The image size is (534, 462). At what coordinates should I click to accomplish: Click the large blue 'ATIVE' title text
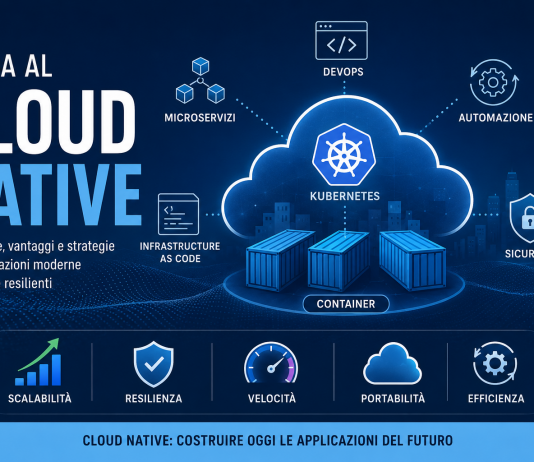70,194
